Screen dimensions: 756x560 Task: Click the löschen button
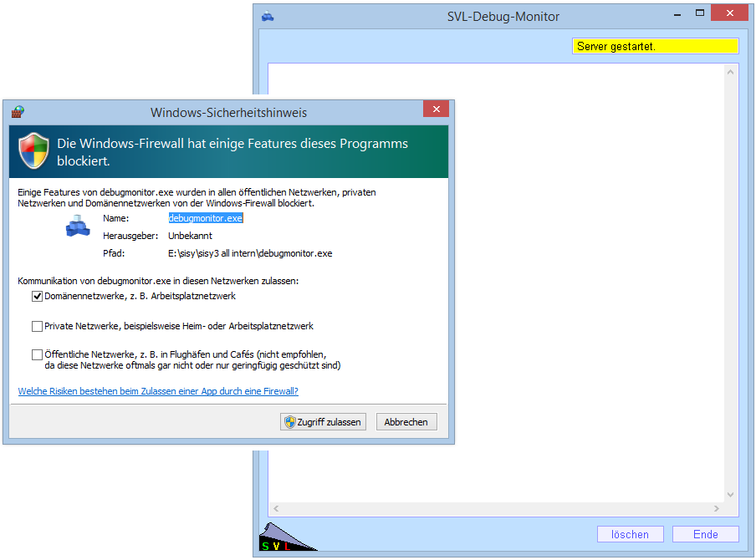pyautogui.click(x=630, y=534)
